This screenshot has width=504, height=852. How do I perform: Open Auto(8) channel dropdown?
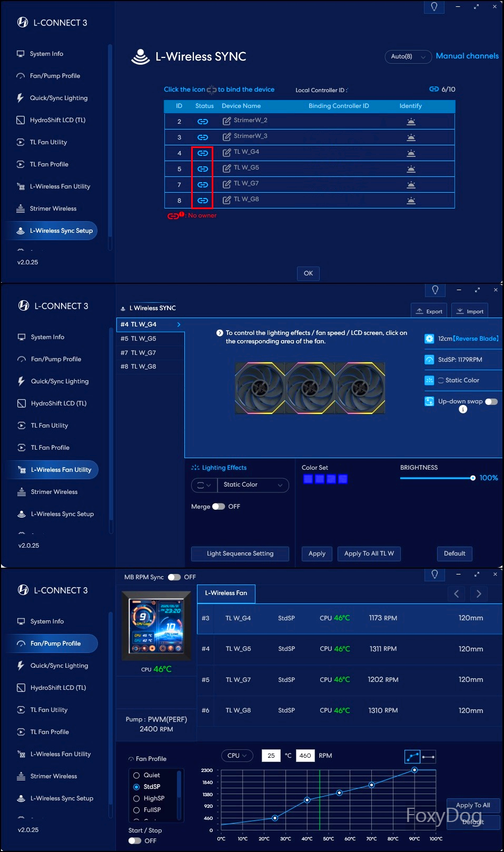pyautogui.click(x=408, y=56)
